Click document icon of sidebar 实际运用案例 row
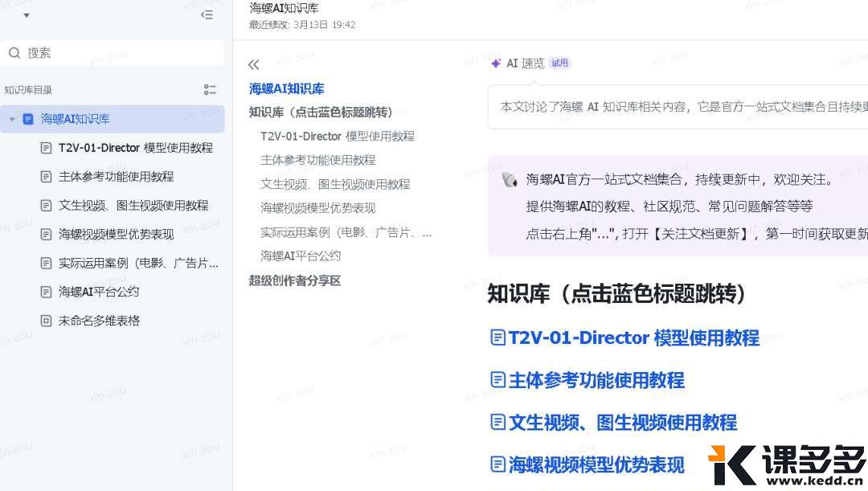Viewport: 868px width, 491px height. 47,263
